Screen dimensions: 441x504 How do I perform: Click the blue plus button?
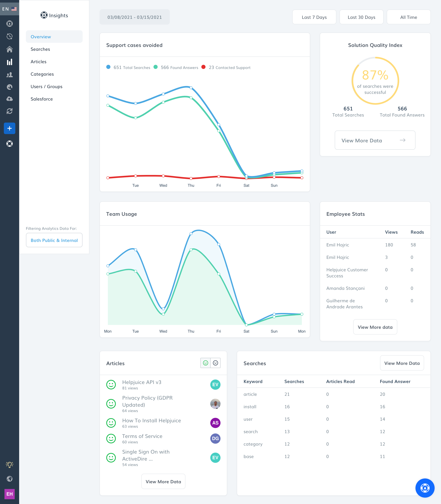(x=9, y=128)
